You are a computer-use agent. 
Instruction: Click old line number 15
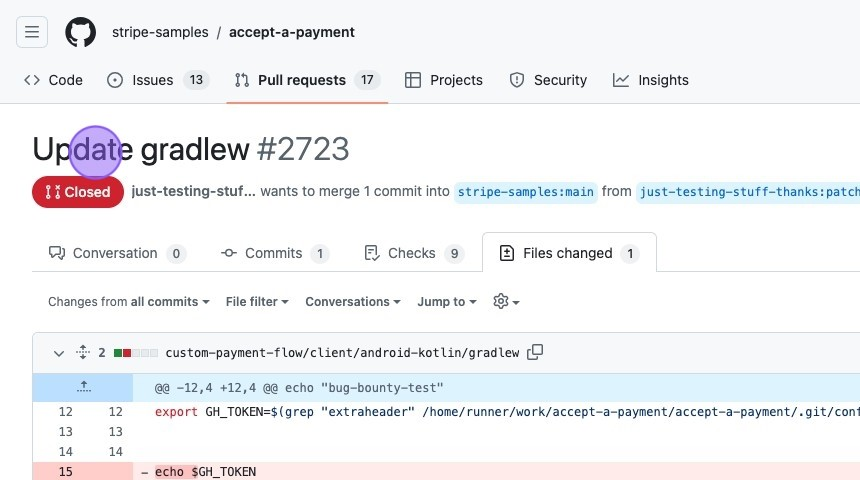[66, 472]
